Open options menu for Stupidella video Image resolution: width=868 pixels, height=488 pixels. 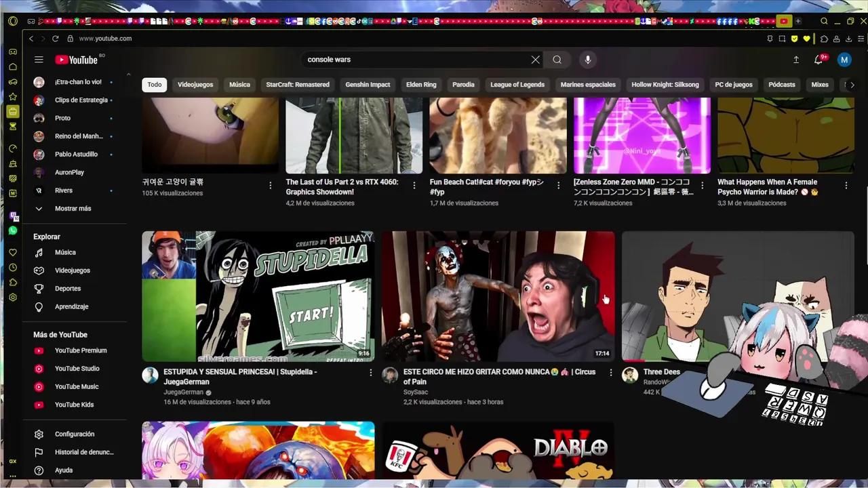370,373
